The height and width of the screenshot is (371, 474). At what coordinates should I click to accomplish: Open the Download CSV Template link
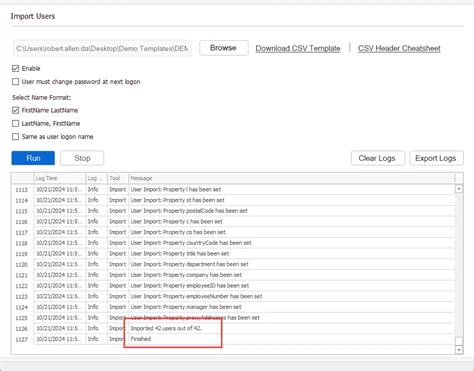point(298,48)
